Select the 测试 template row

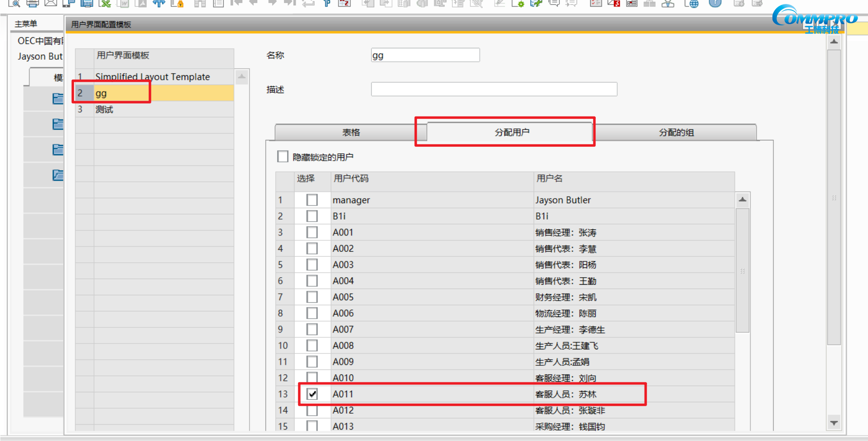(152, 110)
